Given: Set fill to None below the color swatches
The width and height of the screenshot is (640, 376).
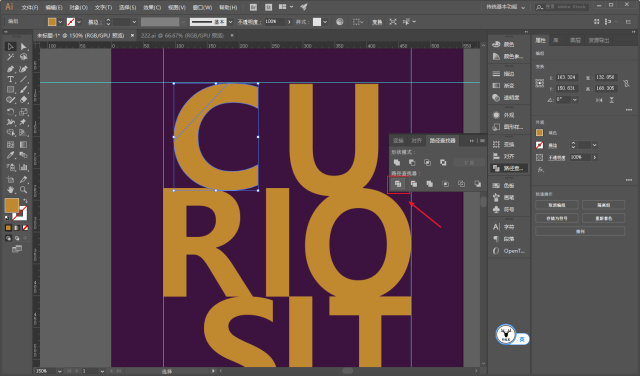Looking at the screenshot, I should click(x=25, y=228).
